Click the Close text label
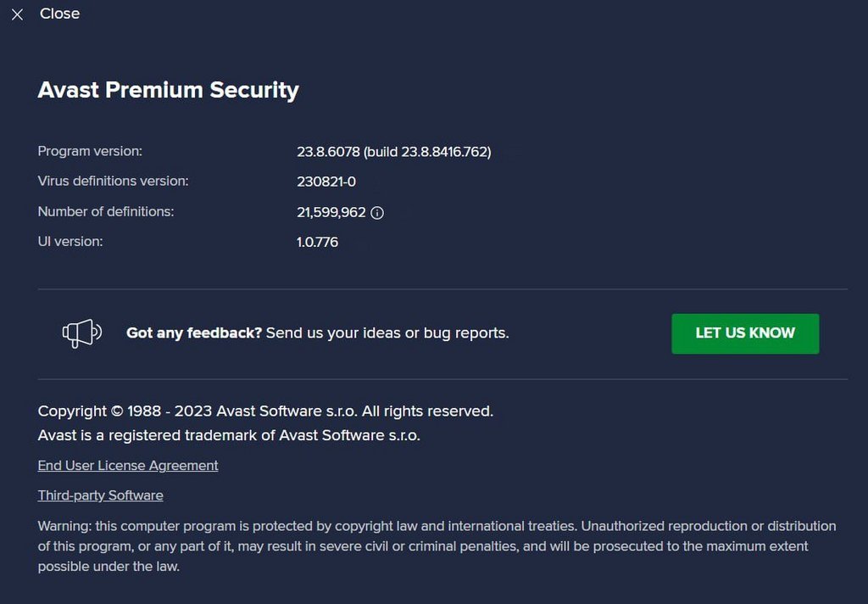Screen dimensions: 868x604 point(59,14)
